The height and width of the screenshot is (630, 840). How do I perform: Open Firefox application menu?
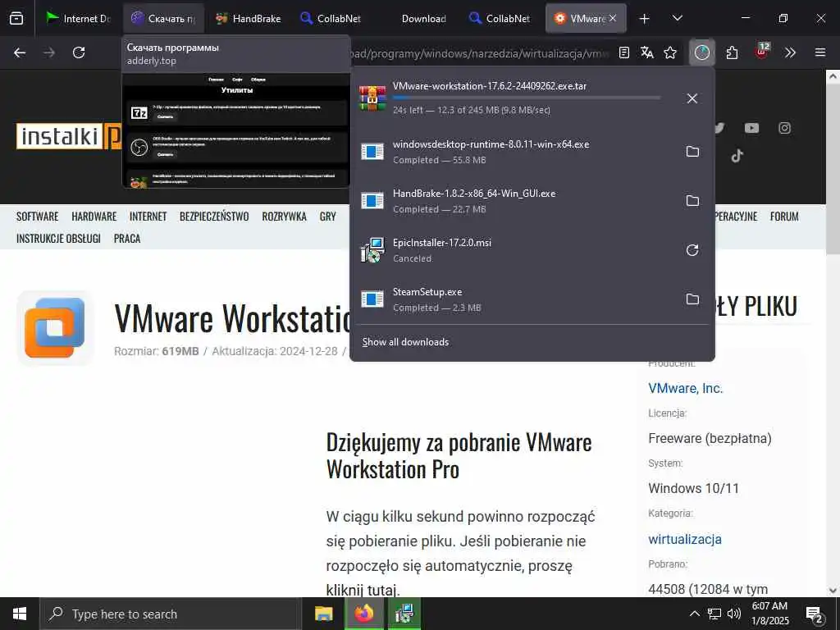(820, 52)
